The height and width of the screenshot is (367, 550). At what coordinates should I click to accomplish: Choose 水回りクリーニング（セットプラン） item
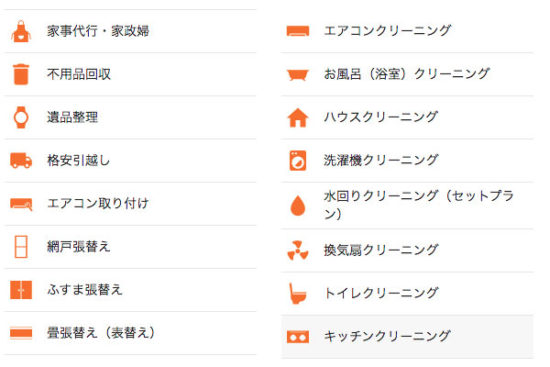[x=407, y=205]
